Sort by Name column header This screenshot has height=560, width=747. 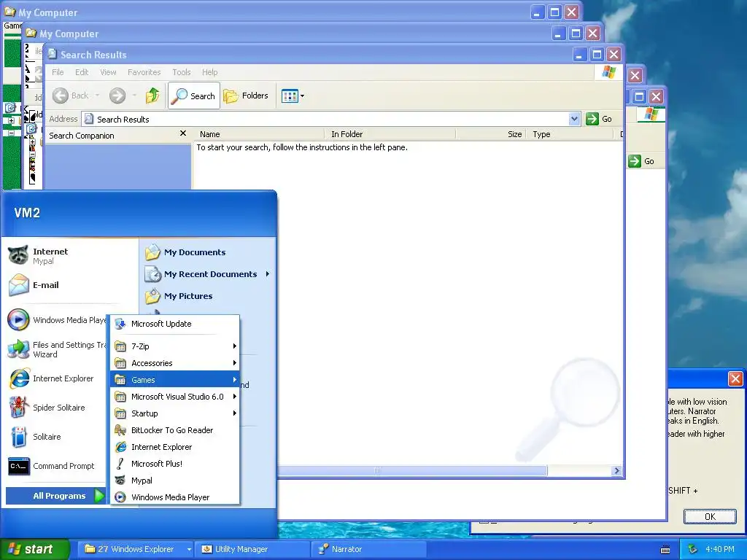pyautogui.click(x=259, y=134)
